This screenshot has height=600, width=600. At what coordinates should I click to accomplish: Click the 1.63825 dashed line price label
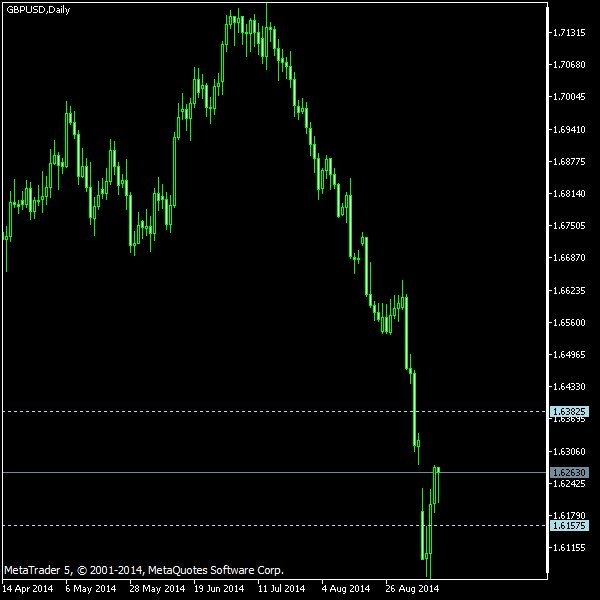(569, 412)
